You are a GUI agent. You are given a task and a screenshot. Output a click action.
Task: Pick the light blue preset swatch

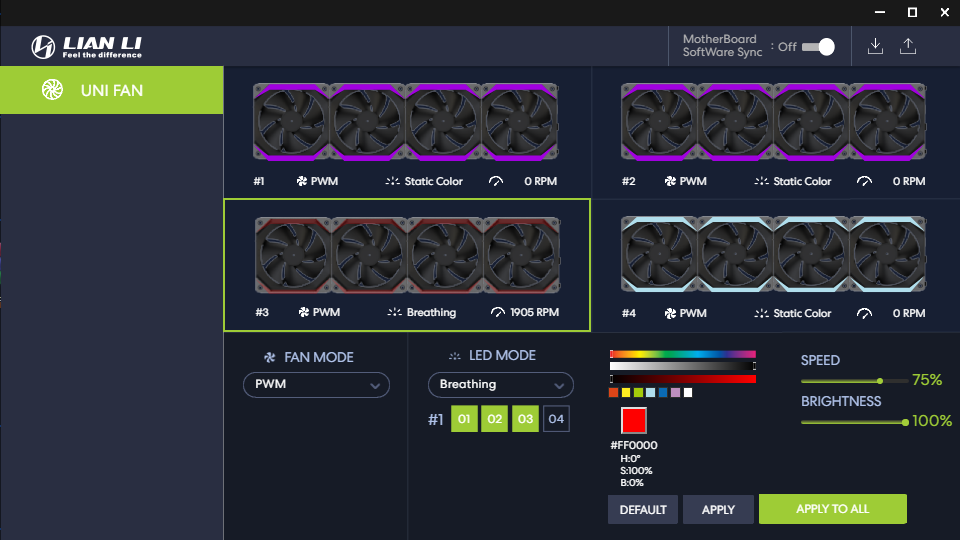pos(651,392)
